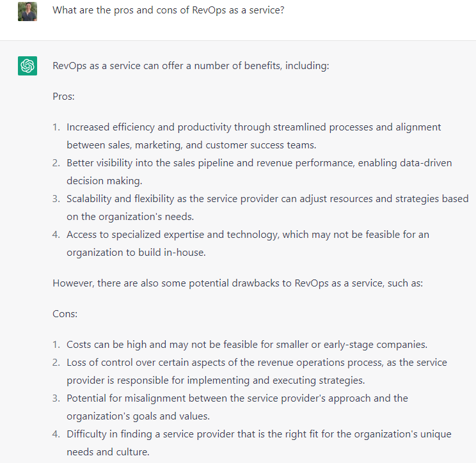Click the 'RevOps as a service can offer' intro sentence
The image size is (476, 463).
191,66
